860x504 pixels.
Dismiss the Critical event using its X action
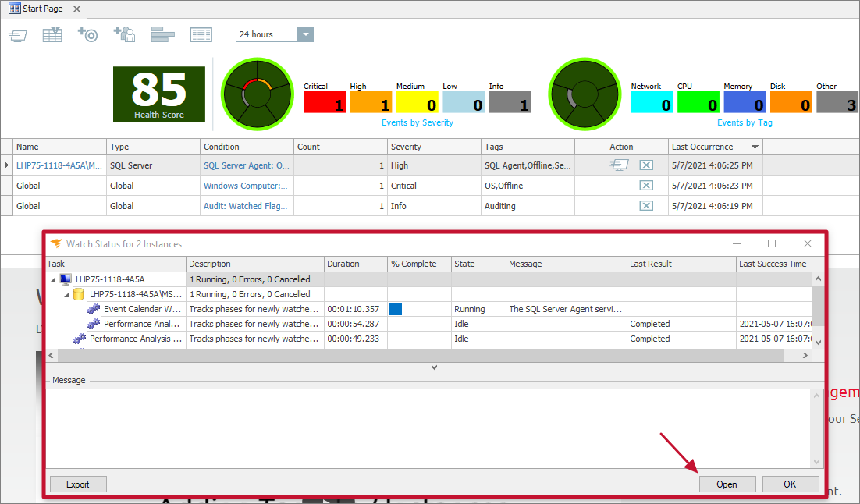click(648, 185)
